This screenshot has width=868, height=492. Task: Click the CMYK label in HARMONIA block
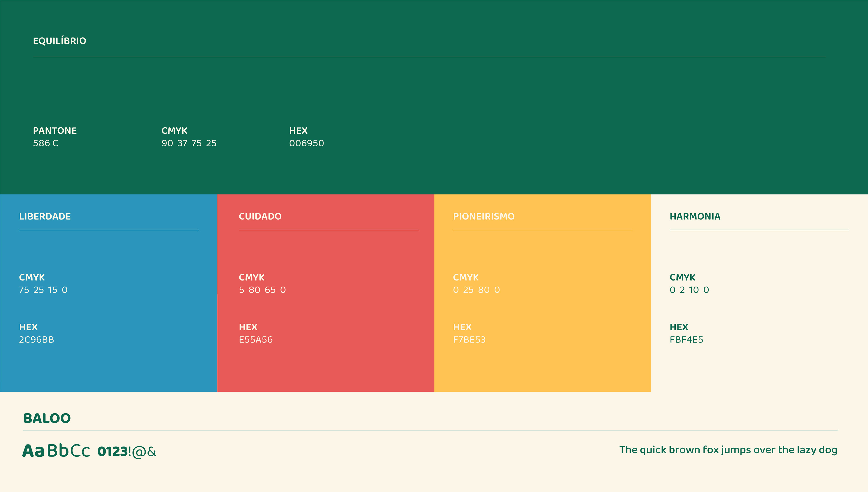coord(682,277)
